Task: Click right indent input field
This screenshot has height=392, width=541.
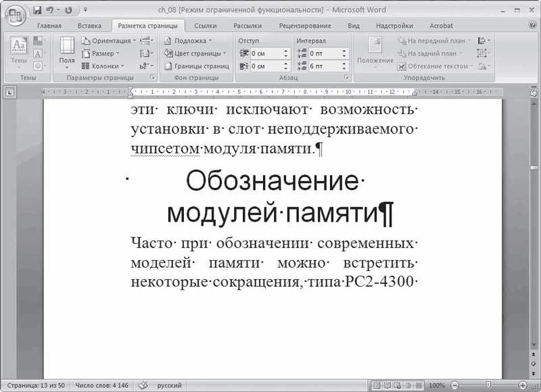Action: [266, 66]
